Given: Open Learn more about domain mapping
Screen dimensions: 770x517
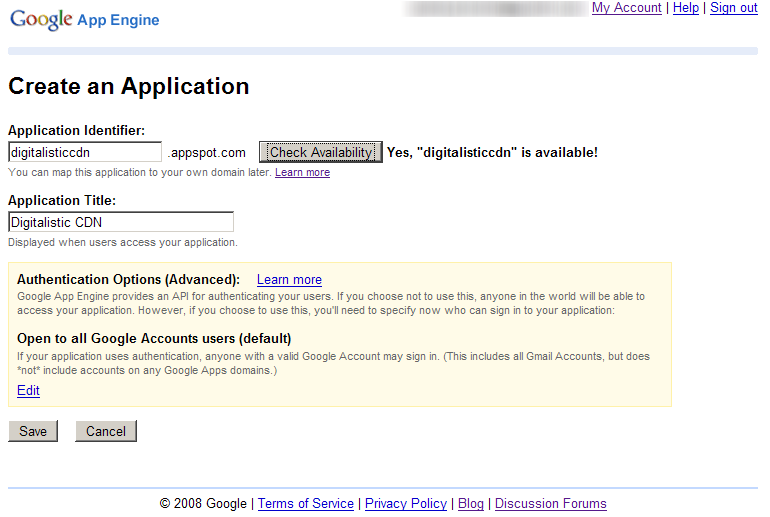Looking at the screenshot, I should [x=302, y=172].
